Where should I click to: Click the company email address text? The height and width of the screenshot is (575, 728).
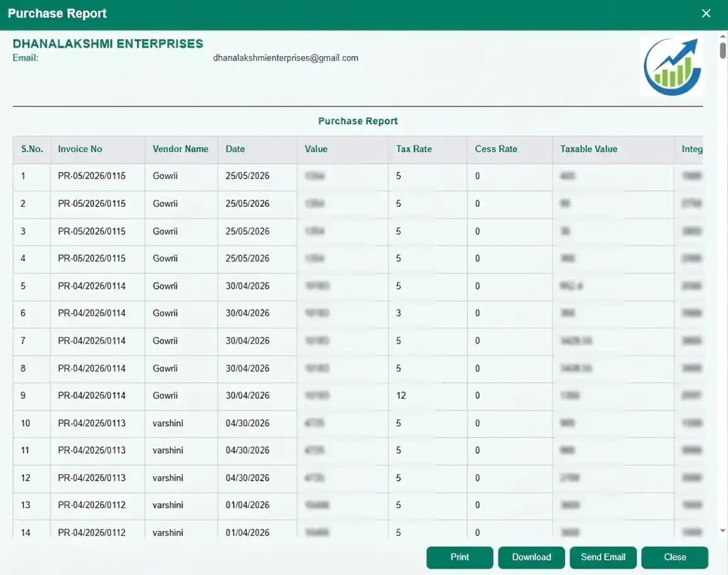click(286, 58)
